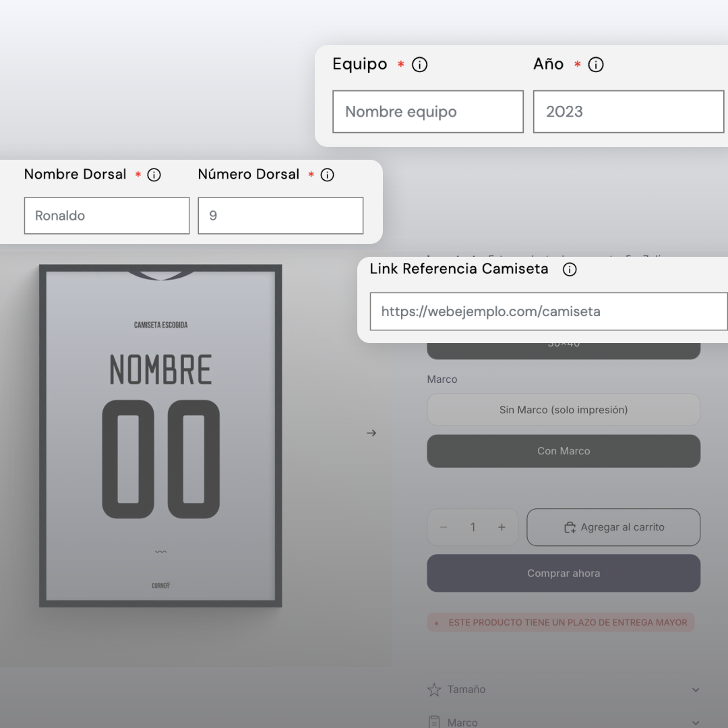This screenshot has width=728, height=728.
Task: Click the Año field showing 2023
Action: click(628, 112)
